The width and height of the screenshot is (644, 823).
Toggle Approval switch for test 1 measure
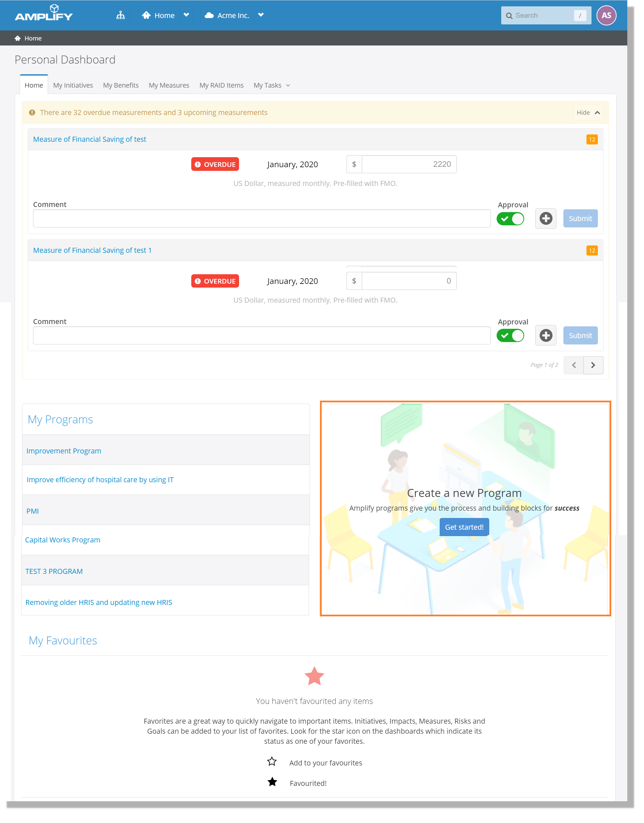510,335
